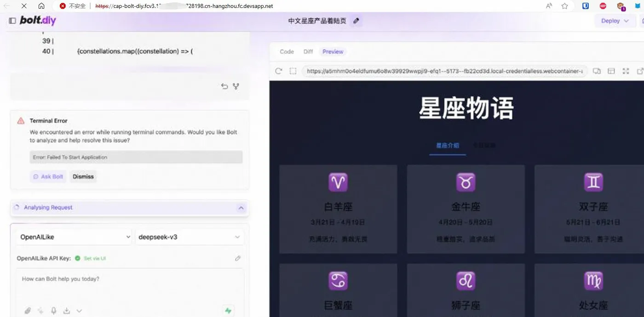Toggle model settings chevron in chat toolbar
This screenshot has height=317, width=644.
79,311
